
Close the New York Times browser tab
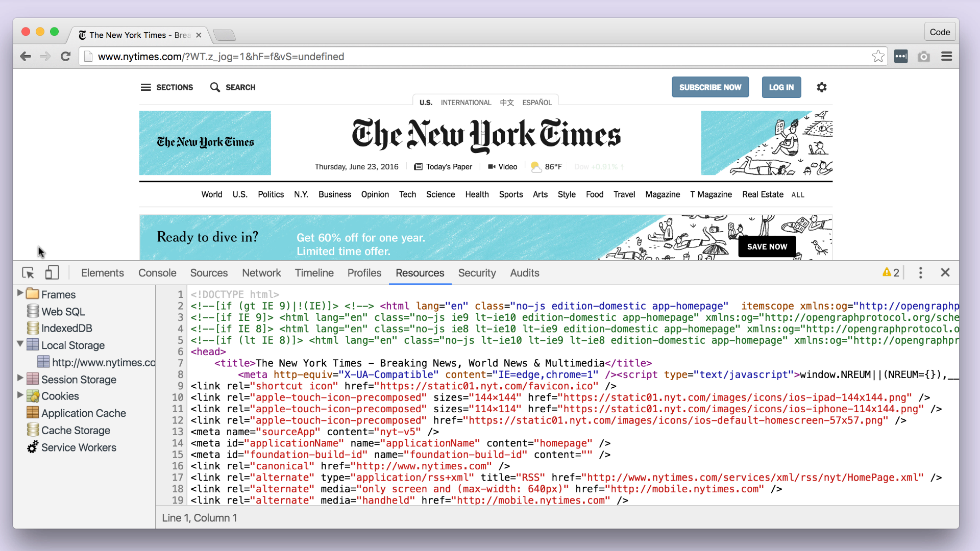[x=199, y=35]
